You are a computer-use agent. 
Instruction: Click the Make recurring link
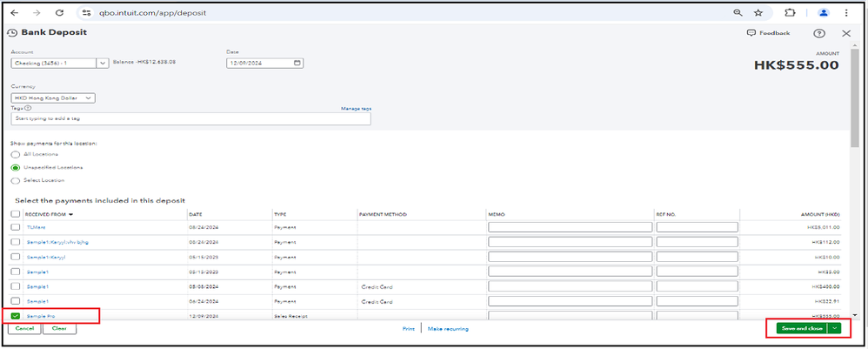coord(448,328)
